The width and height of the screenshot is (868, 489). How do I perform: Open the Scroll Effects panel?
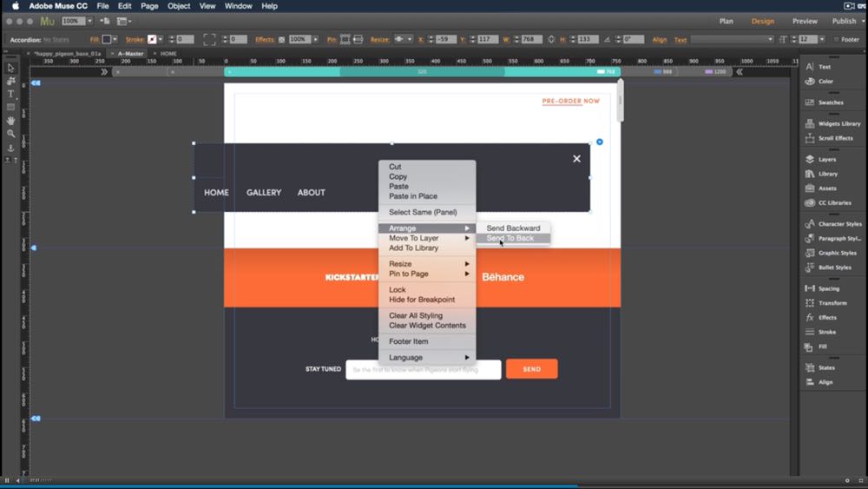[829, 138]
